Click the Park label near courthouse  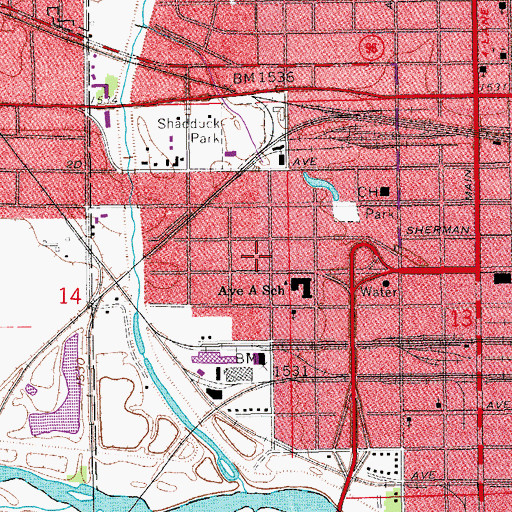tap(380, 213)
